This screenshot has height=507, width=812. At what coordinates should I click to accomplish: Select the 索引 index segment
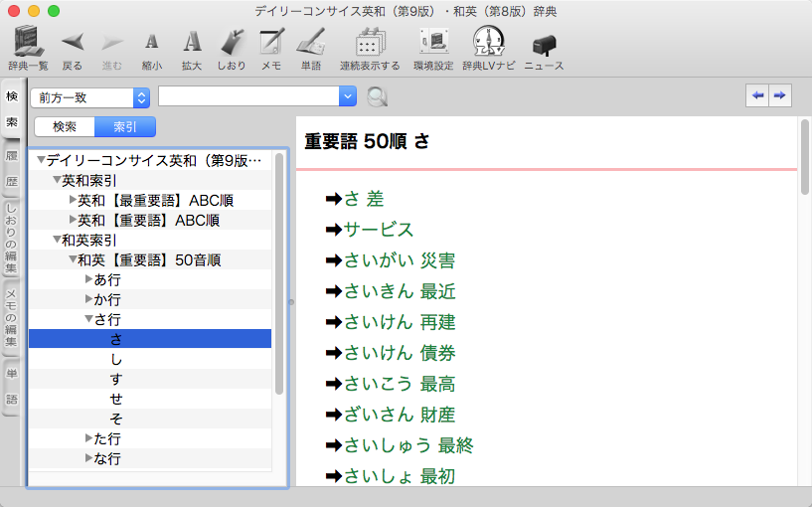coord(125,126)
